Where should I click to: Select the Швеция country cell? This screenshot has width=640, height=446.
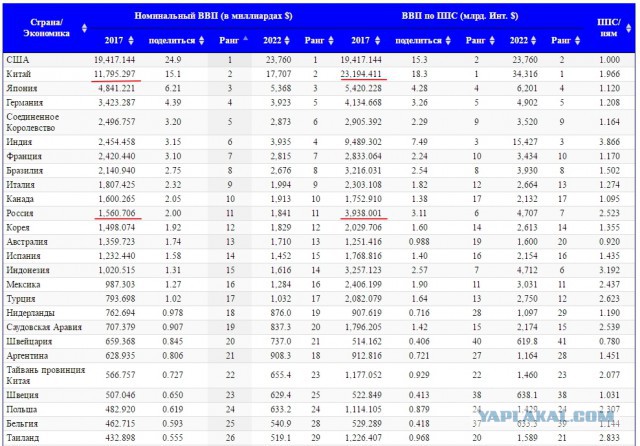pos(22,395)
